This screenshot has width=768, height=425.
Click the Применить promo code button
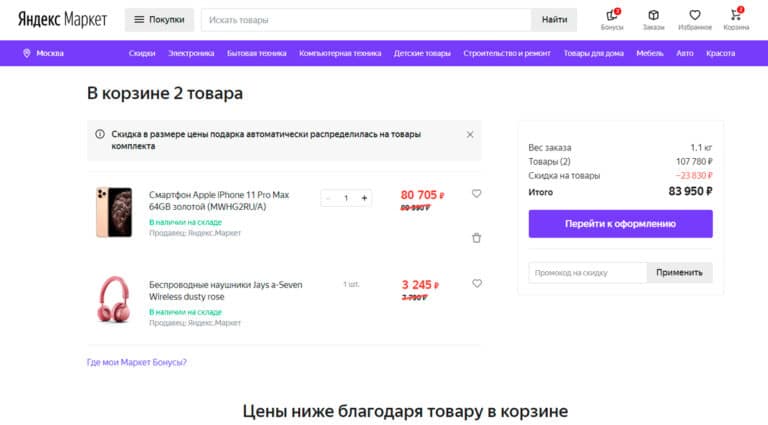679,273
